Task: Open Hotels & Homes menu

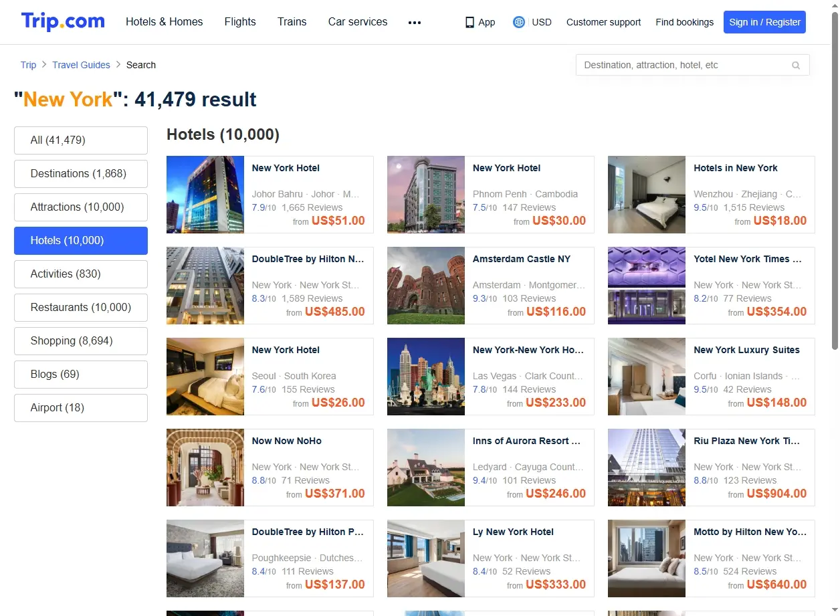Action: pyautogui.click(x=165, y=22)
